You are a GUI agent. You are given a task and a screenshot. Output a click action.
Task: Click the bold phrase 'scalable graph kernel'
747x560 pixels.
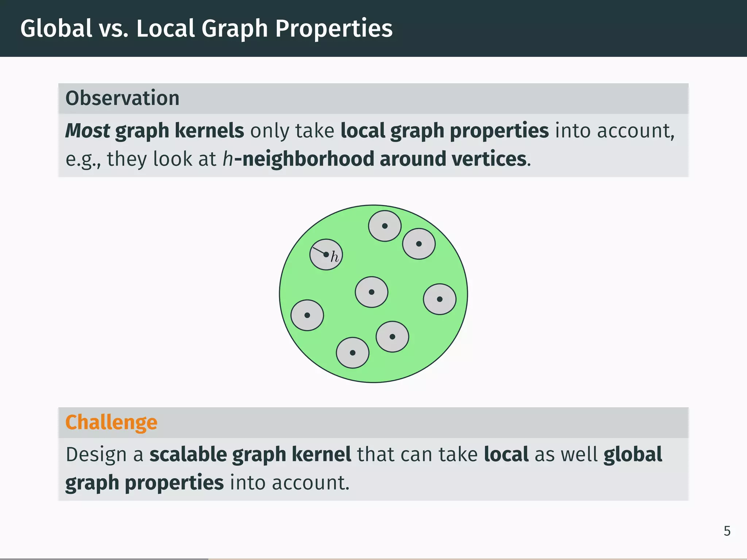coord(250,454)
